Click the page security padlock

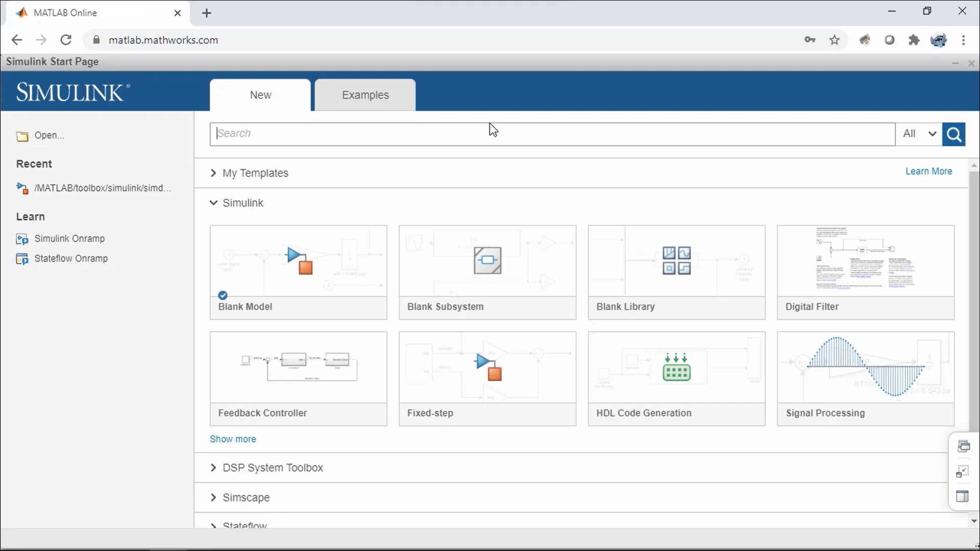pos(96,40)
